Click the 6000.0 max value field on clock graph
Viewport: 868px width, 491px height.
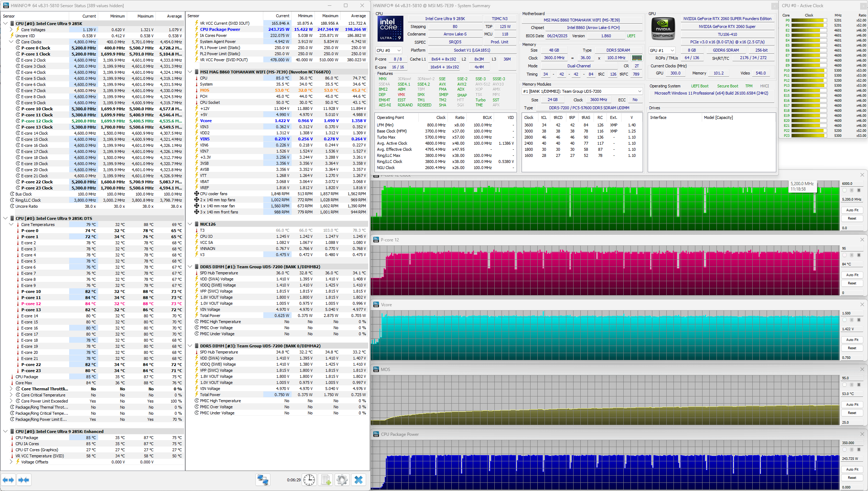pyautogui.click(x=852, y=184)
